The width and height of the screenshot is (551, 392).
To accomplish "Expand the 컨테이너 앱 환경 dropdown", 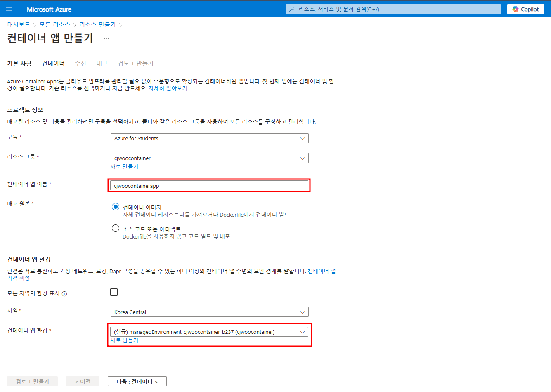I will (210, 332).
